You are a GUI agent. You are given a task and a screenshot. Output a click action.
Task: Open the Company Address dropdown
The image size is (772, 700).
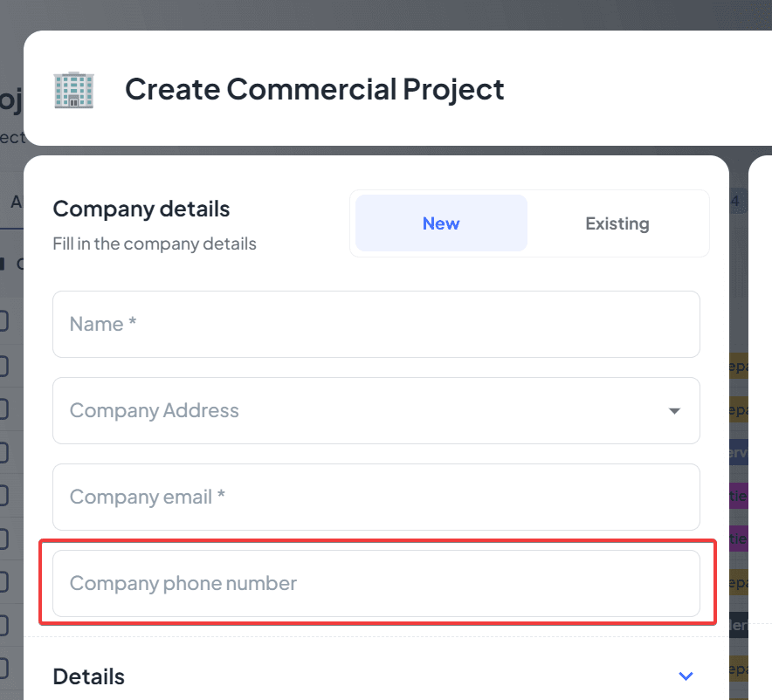(x=376, y=410)
